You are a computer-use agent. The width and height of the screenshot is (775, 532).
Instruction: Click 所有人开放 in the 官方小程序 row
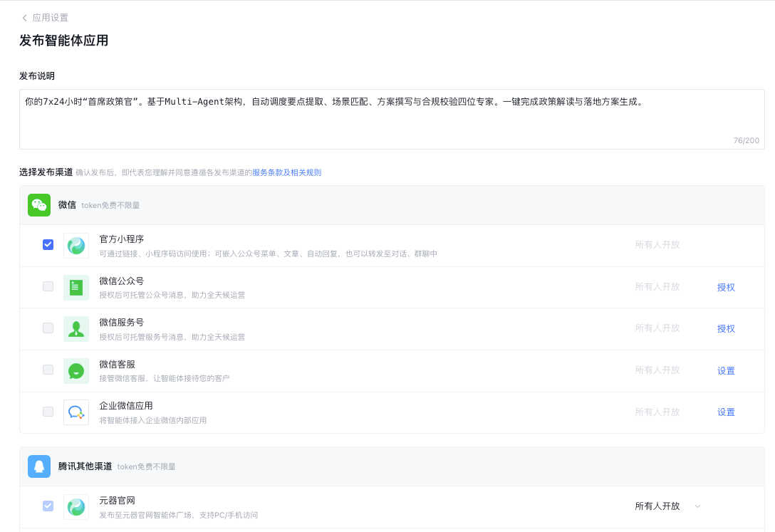(x=657, y=244)
